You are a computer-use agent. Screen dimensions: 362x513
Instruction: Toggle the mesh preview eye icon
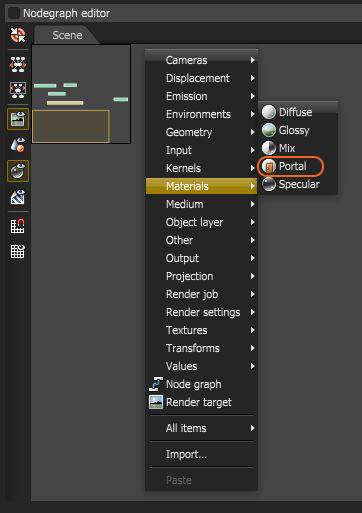[x=18, y=145]
